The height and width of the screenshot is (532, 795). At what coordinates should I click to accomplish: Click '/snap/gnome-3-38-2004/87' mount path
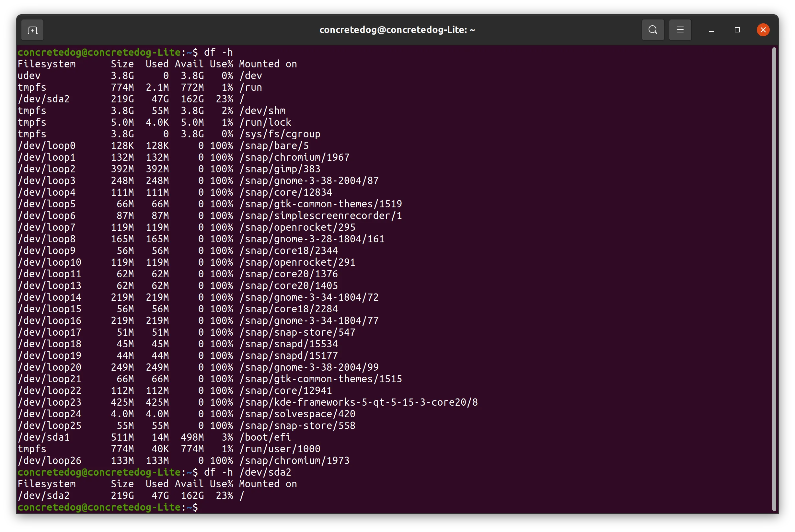pyautogui.click(x=309, y=180)
